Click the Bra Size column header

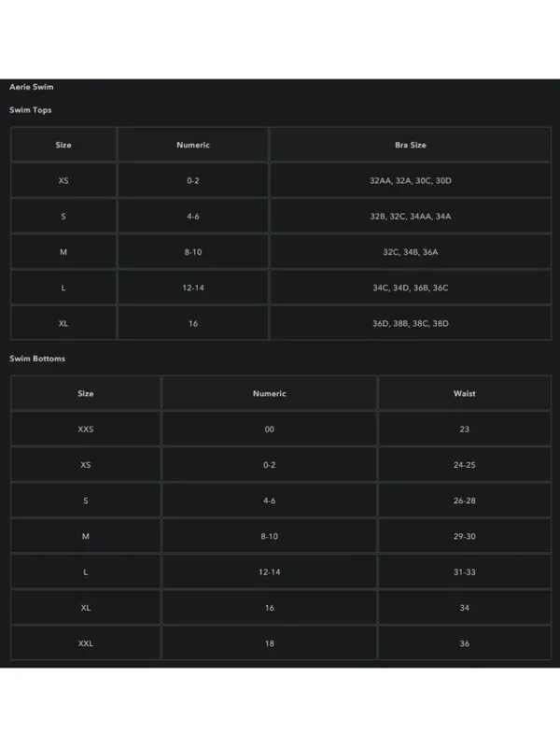click(411, 145)
